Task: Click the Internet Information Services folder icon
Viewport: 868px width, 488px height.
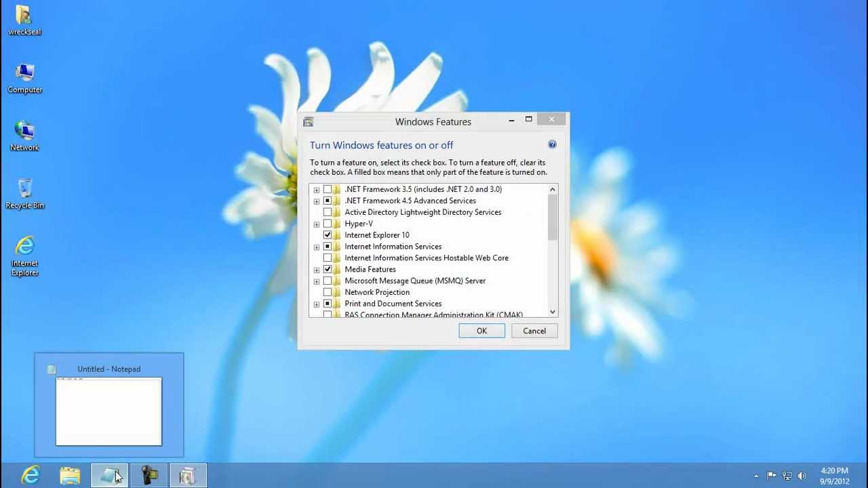Action: [338, 247]
